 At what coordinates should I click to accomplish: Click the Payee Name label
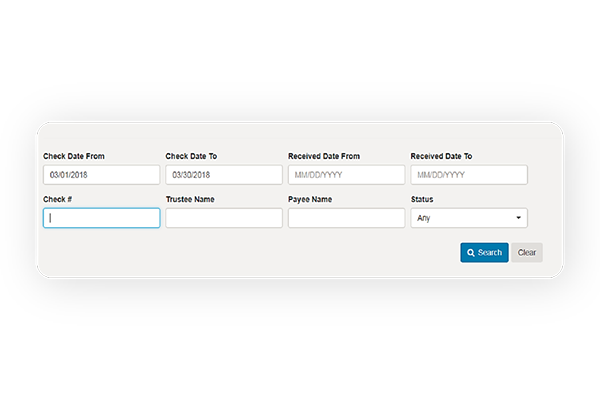(x=310, y=199)
